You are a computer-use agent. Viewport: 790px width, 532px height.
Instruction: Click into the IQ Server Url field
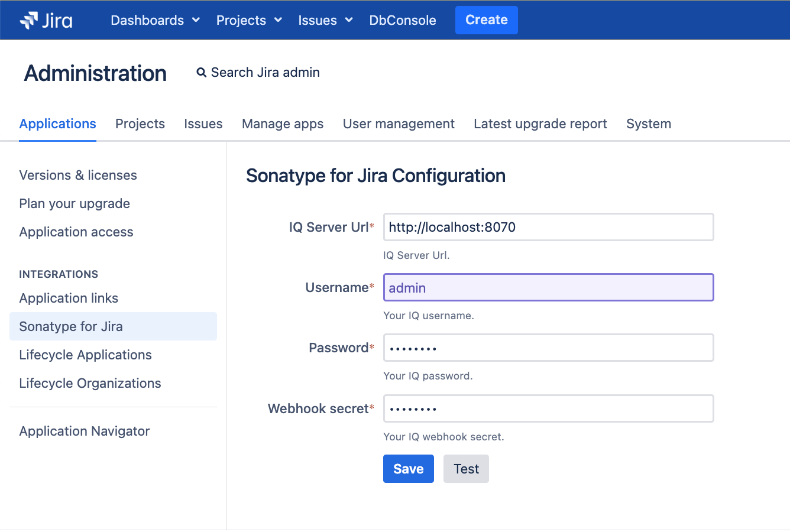(x=549, y=227)
